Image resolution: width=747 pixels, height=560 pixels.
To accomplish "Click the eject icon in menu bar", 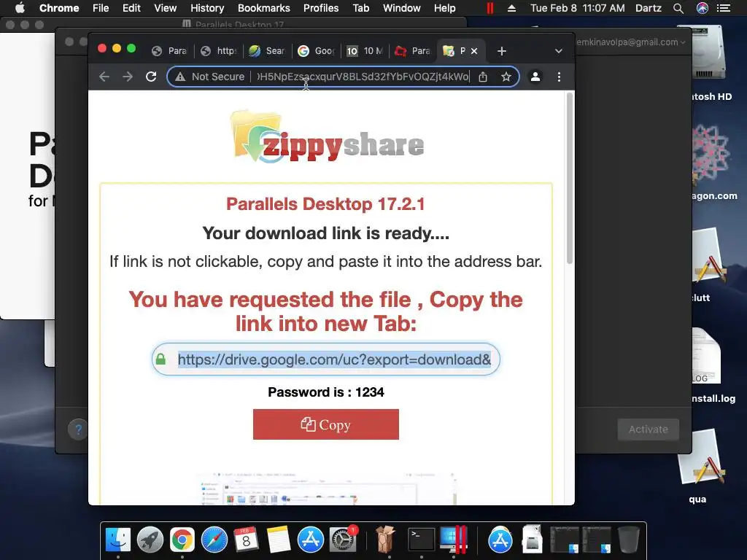I will 511,8.
